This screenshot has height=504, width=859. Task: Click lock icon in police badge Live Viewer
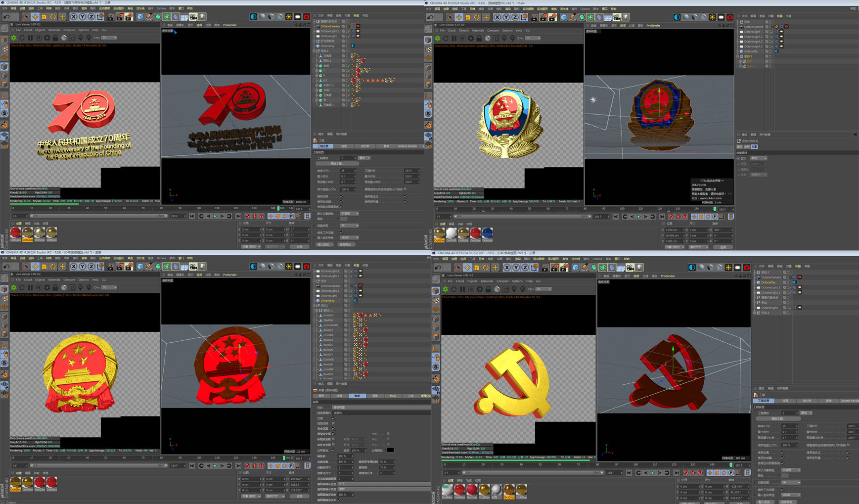click(x=479, y=38)
